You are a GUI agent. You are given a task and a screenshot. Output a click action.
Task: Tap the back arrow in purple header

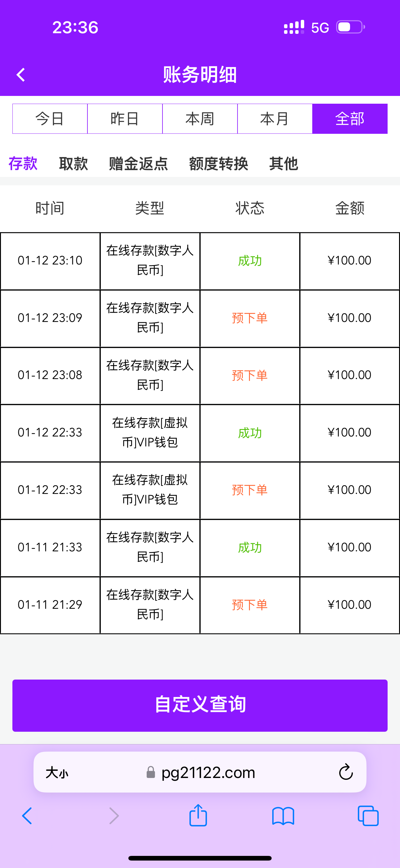pos(21,75)
